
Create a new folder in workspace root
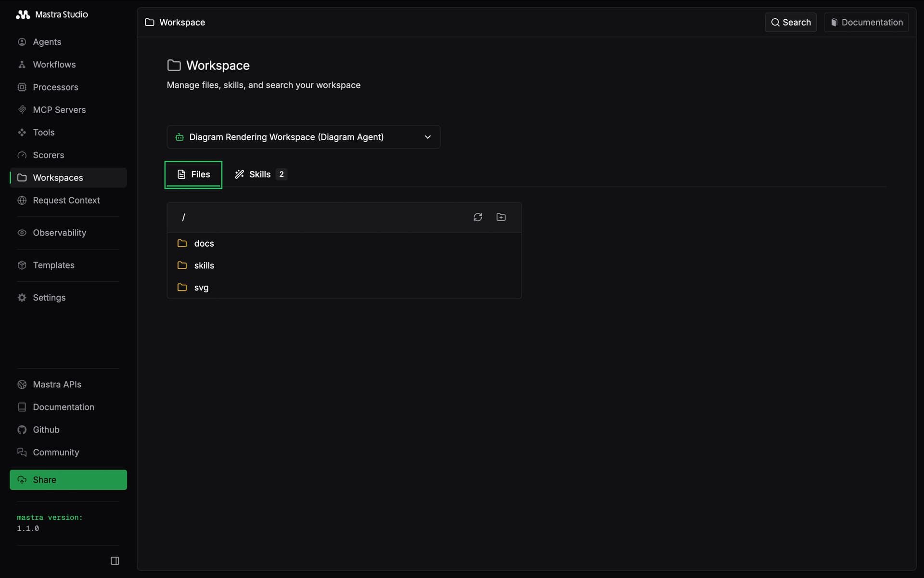[501, 217]
